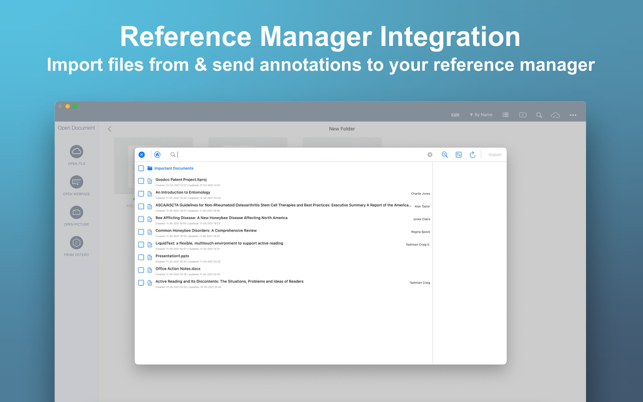Check Office Action Notes.docx checkbox
This screenshot has width=643, height=402.
click(141, 270)
